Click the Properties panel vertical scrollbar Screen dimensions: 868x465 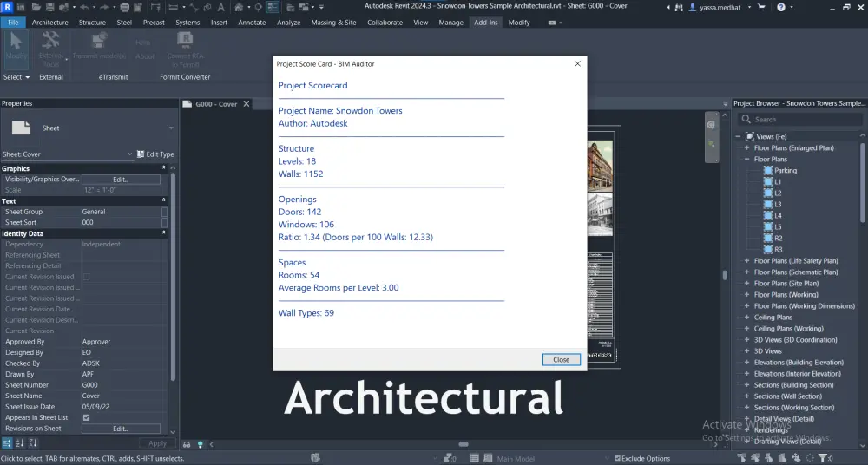(x=173, y=277)
